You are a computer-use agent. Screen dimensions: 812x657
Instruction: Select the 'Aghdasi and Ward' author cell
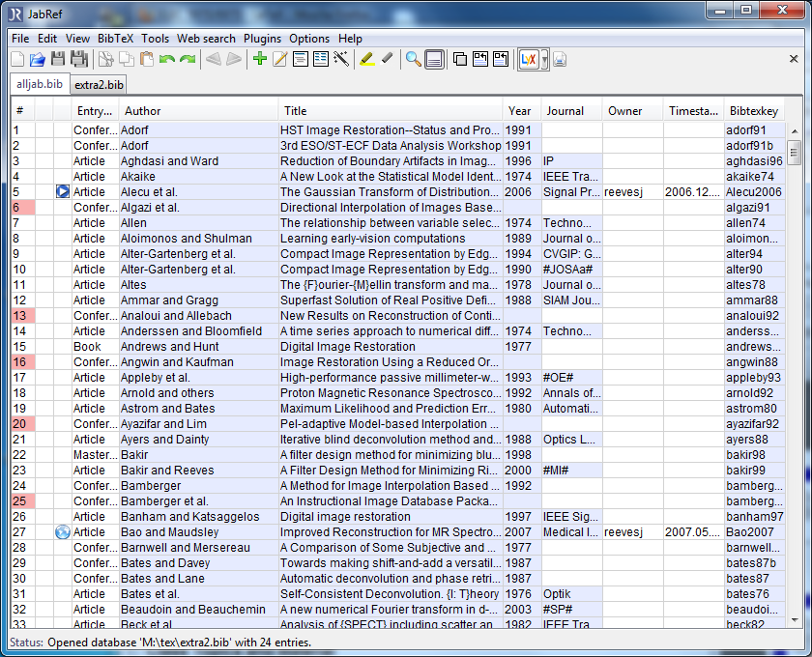tap(199, 161)
